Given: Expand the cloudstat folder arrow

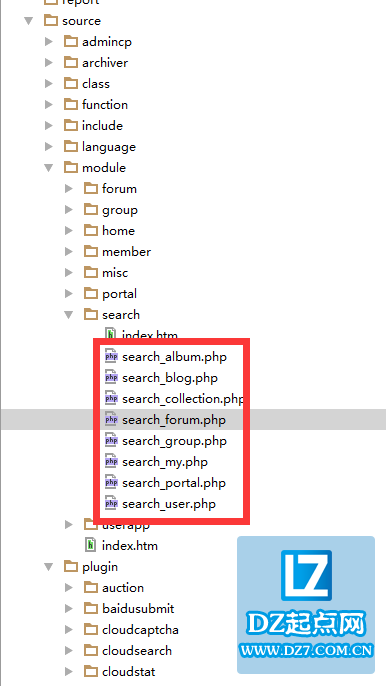Looking at the screenshot, I should pyautogui.click(x=69, y=672).
